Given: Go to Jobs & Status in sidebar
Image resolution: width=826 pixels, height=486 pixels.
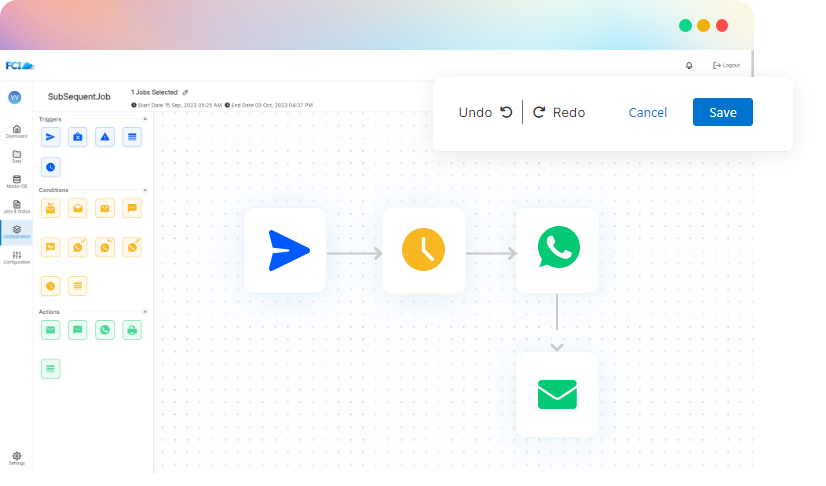Looking at the screenshot, I should pos(16,206).
